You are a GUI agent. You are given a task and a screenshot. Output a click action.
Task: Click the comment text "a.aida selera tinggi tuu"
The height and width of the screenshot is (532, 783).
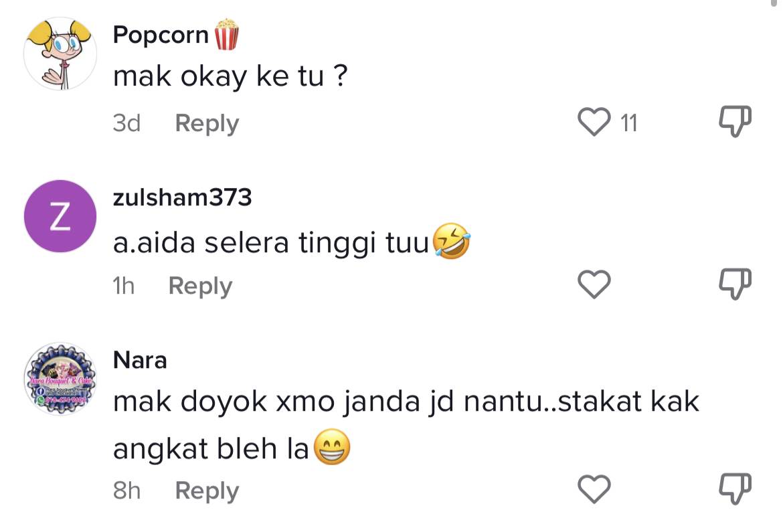(x=271, y=243)
